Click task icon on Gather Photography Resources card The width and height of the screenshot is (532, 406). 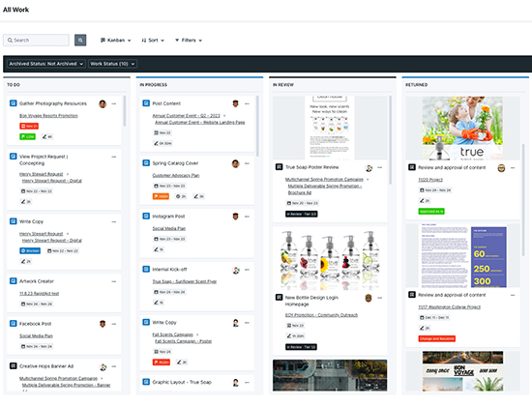click(x=13, y=103)
